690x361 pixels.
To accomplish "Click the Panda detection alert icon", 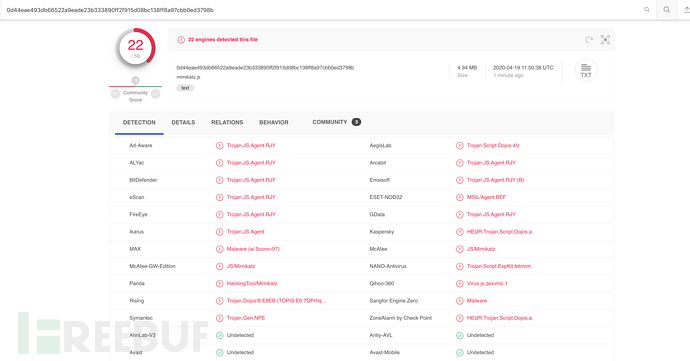I will (x=220, y=284).
